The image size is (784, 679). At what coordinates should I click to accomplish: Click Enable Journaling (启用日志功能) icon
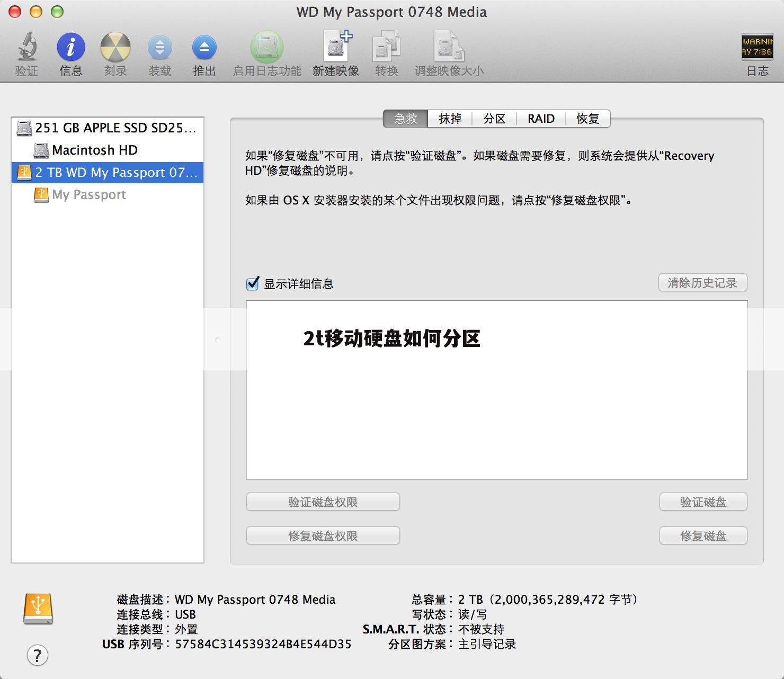coord(266,48)
